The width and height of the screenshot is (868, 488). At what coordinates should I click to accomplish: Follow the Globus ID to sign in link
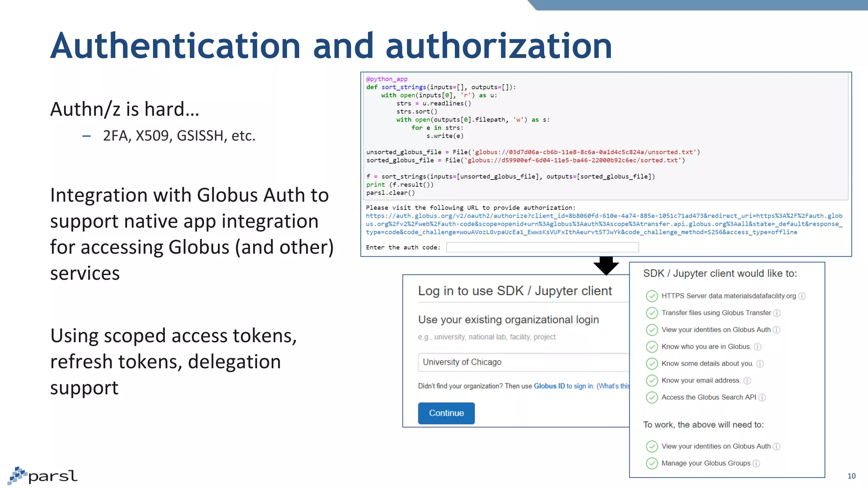tap(564, 386)
